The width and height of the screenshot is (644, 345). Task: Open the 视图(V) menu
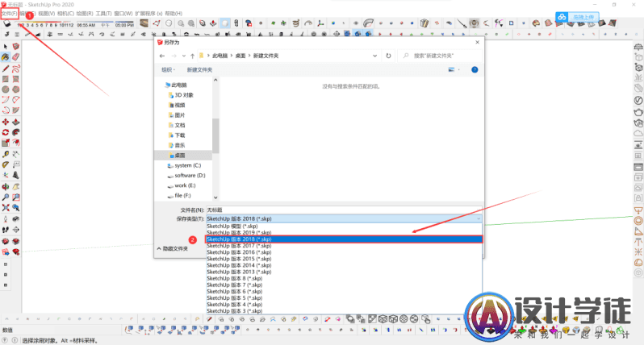pos(47,14)
